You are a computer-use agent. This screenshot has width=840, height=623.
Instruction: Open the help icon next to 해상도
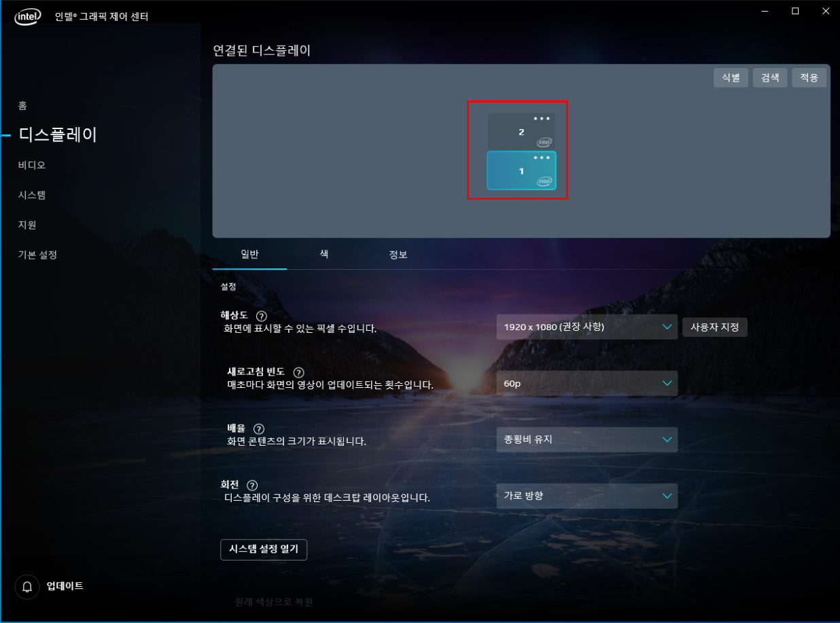[262, 316]
